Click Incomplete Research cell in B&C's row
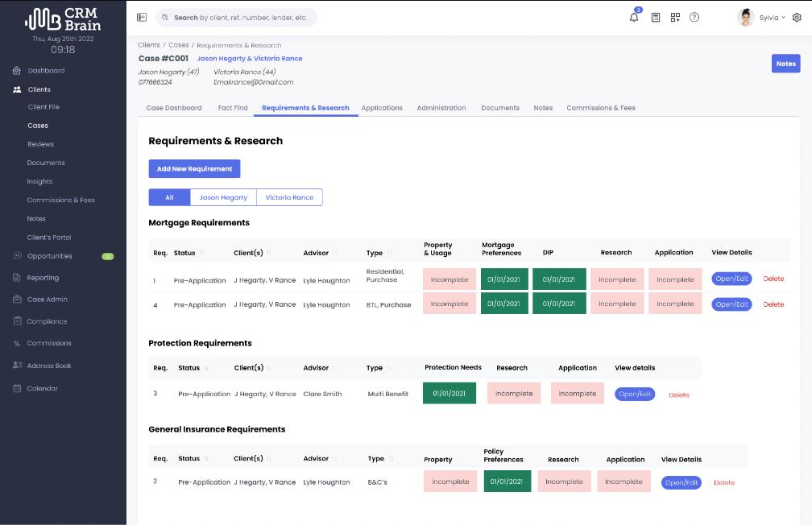 click(x=564, y=482)
